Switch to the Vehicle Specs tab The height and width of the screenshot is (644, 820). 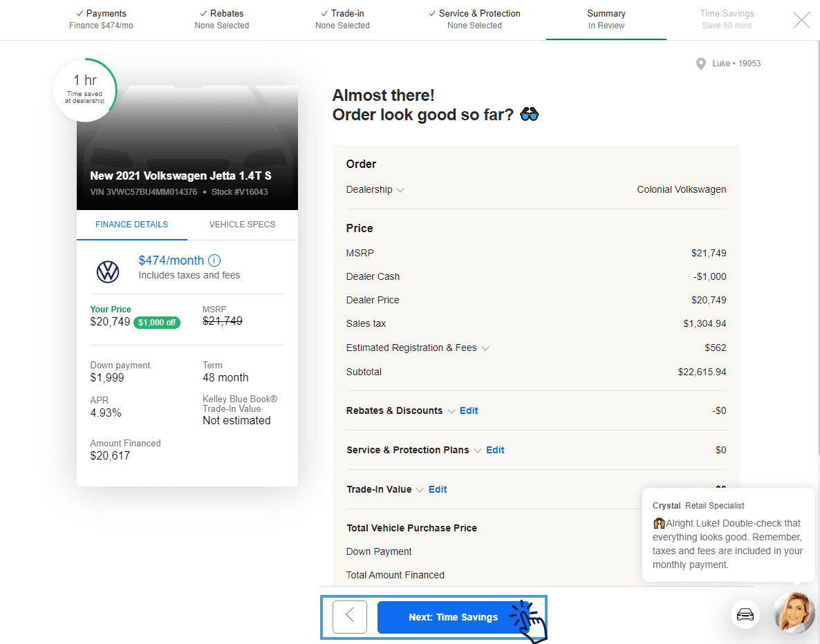pyautogui.click(x=242, y=225)
